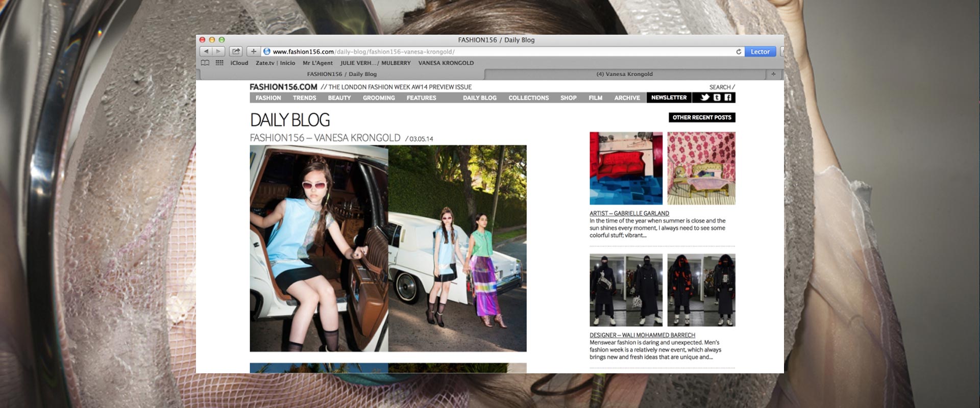Open the FASHION menu item

point(268,98)
